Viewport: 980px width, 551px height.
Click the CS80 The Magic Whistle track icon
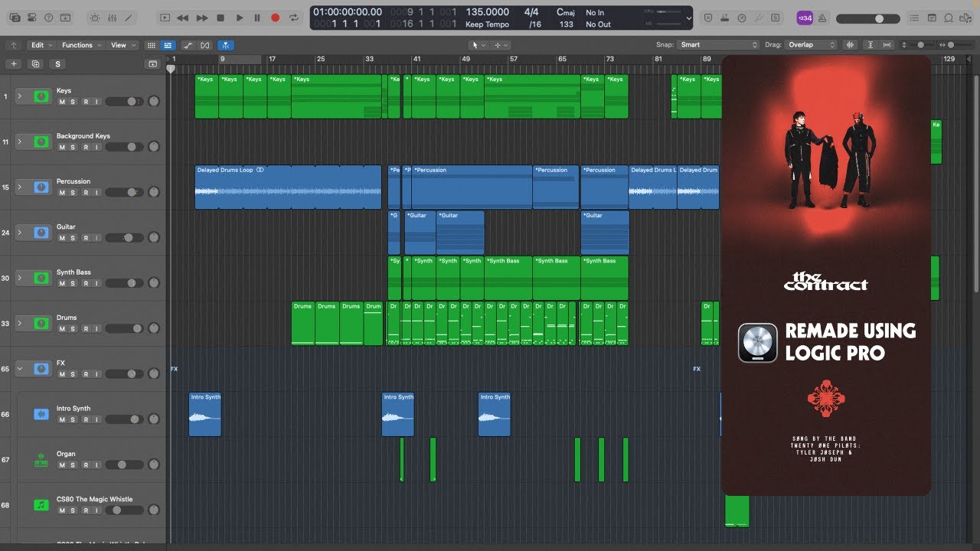[41, 505]
